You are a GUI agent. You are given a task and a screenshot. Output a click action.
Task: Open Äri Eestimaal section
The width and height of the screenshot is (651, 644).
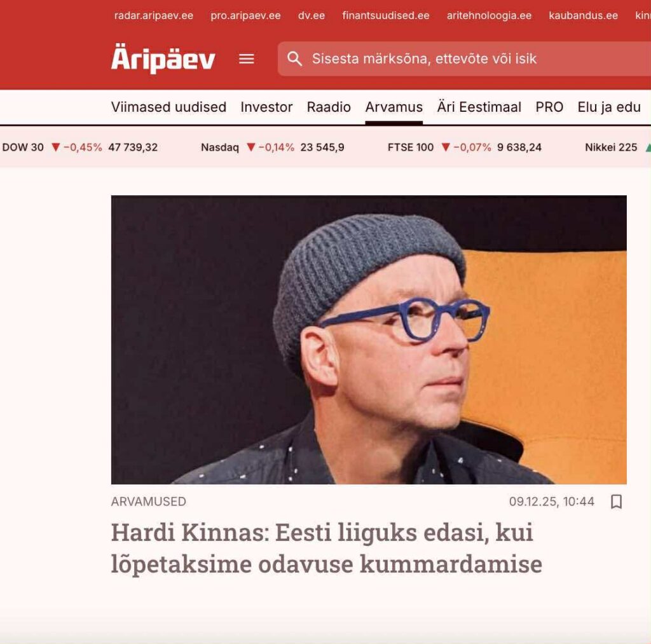pos(479,107)
